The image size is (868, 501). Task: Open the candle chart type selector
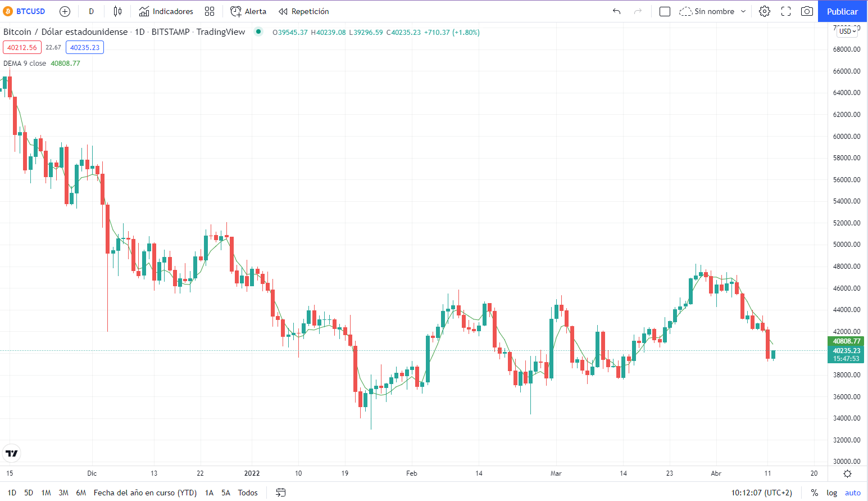click(x=118, y=11)
